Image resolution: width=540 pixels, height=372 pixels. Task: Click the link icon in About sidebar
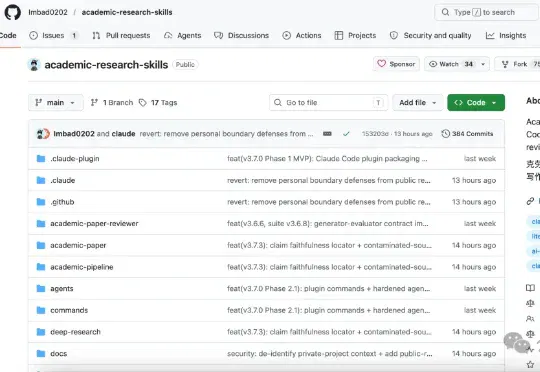tap(530, 201)
